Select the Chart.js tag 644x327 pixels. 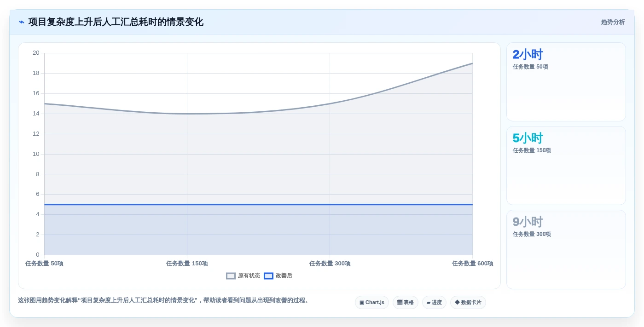(x=372, y=303)
